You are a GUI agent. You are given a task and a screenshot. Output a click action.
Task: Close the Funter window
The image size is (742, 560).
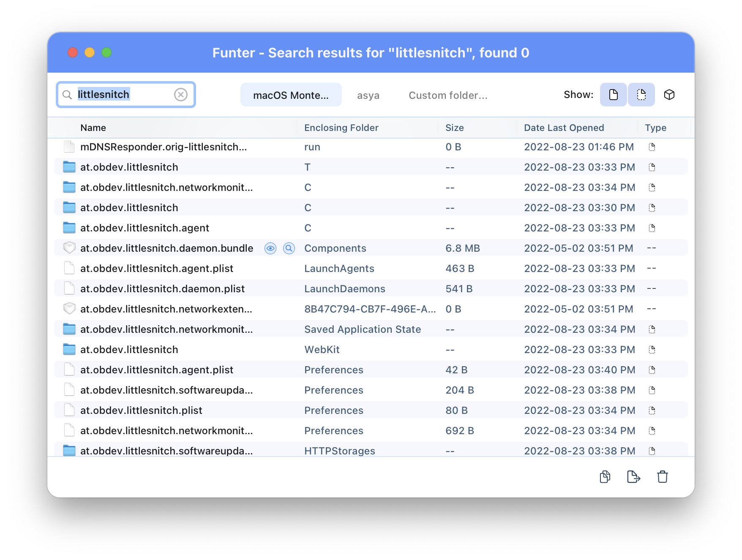point(73,52)
